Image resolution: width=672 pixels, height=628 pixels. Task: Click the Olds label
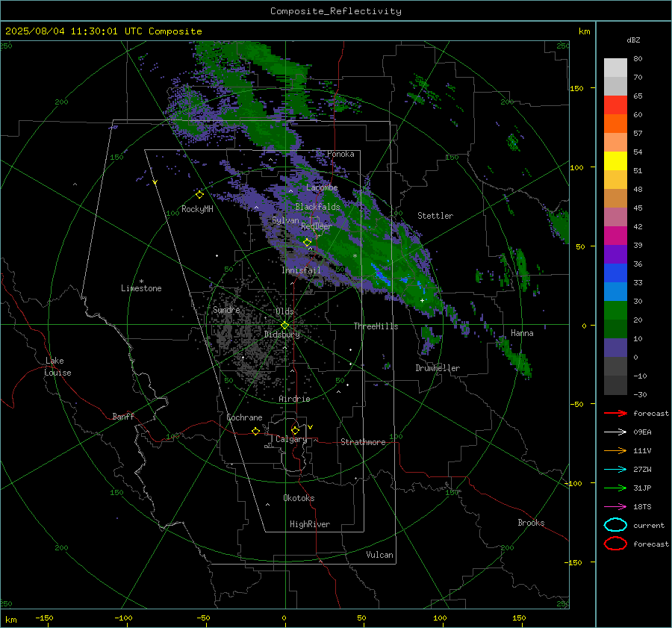tap(284, 311)
